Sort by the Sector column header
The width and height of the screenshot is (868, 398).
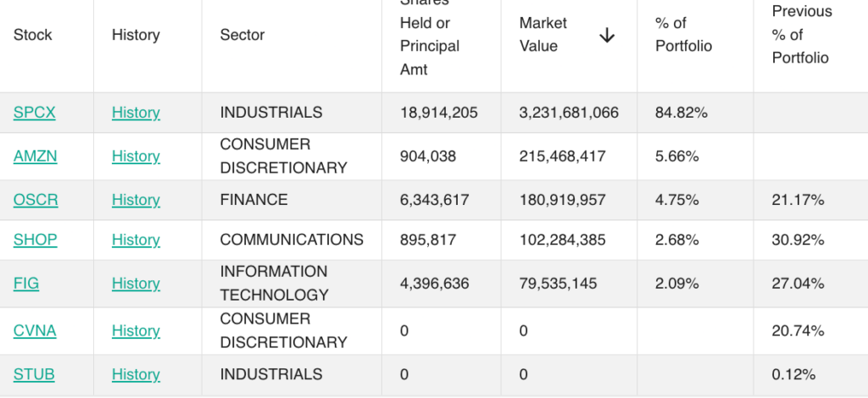coord(242,35)
